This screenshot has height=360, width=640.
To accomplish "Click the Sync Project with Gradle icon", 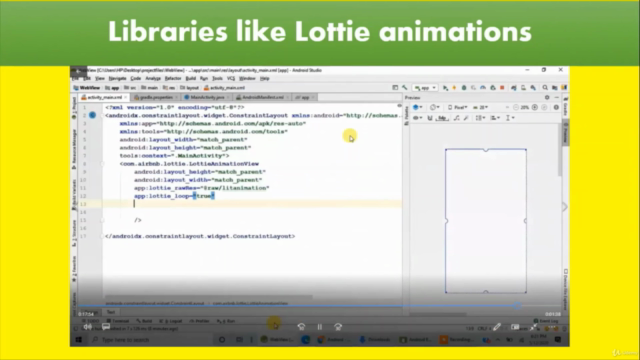I will click(514, 88).
